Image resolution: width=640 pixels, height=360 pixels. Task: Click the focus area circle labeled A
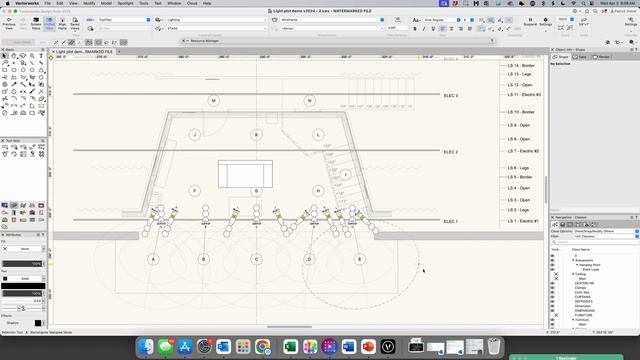pyautogui.click(x=153, y=259)
